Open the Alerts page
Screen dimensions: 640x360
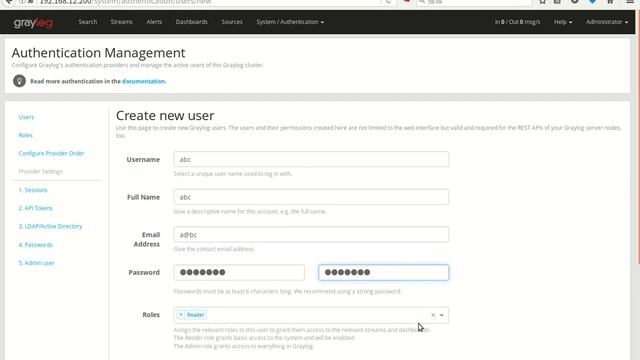point(154,22)
